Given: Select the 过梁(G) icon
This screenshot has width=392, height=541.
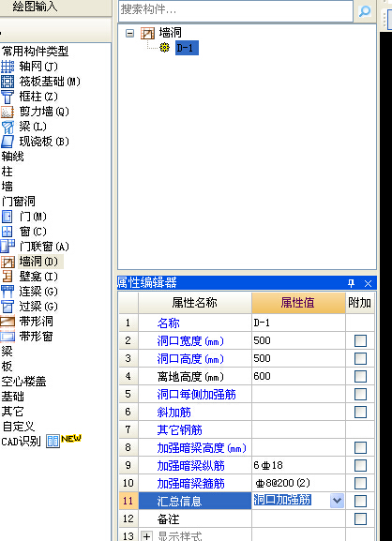Looking at the screenshot, I should [8, 307].
